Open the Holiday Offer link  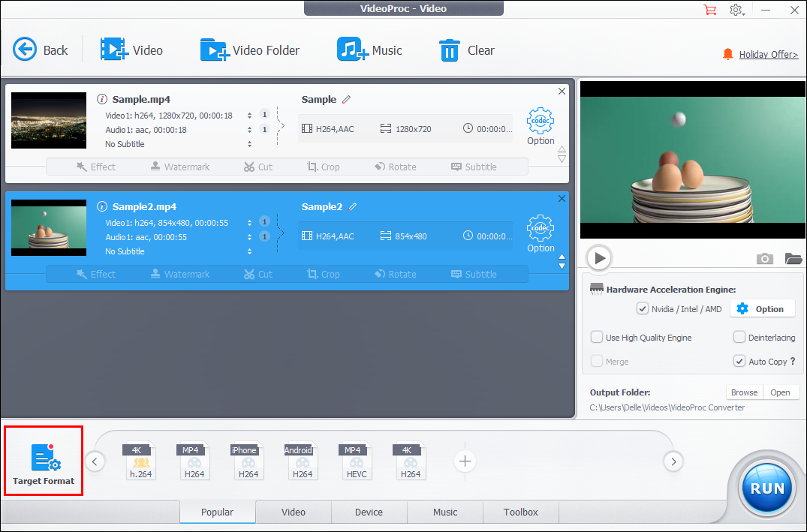(x=769, y=54)
